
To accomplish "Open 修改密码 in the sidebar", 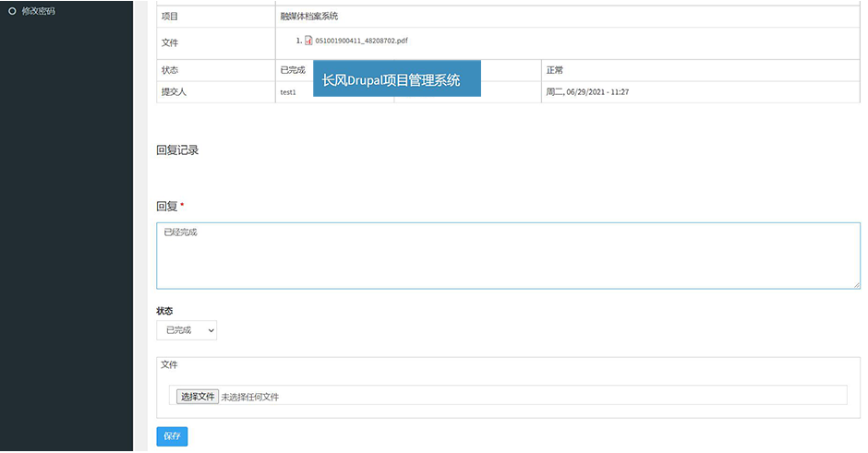I will point(38,11).
